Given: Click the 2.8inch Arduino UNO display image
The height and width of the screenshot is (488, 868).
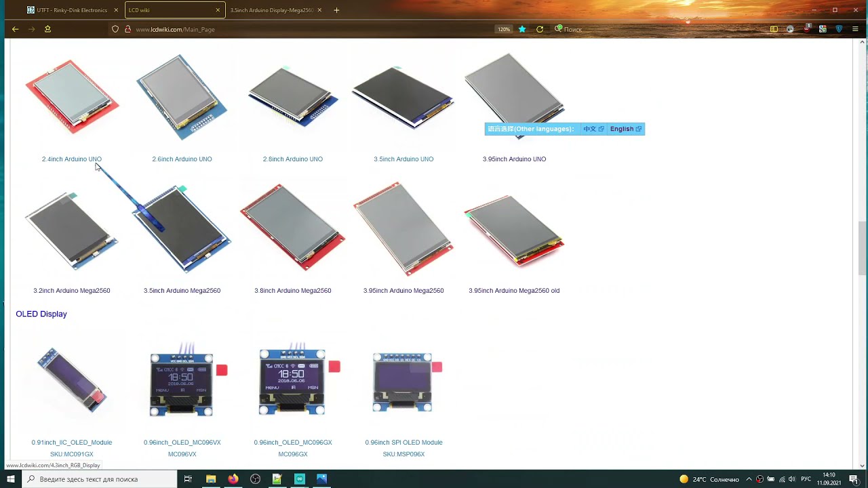Looking at the screenshot, I should 293,97.
